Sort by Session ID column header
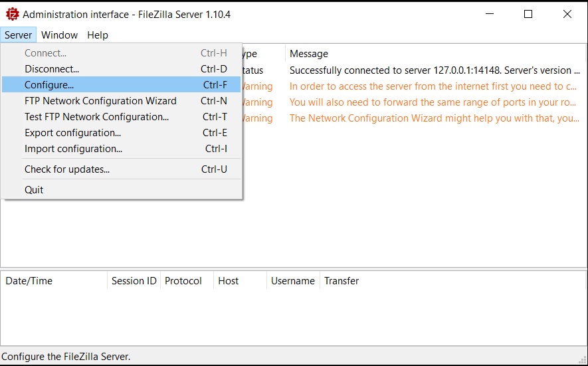 click(134, 281)
